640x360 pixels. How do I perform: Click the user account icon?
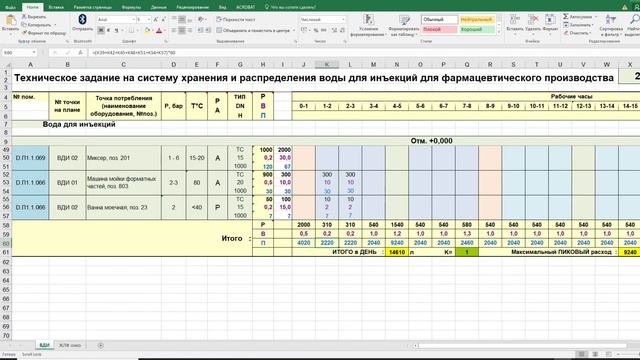tap(637, 7)
